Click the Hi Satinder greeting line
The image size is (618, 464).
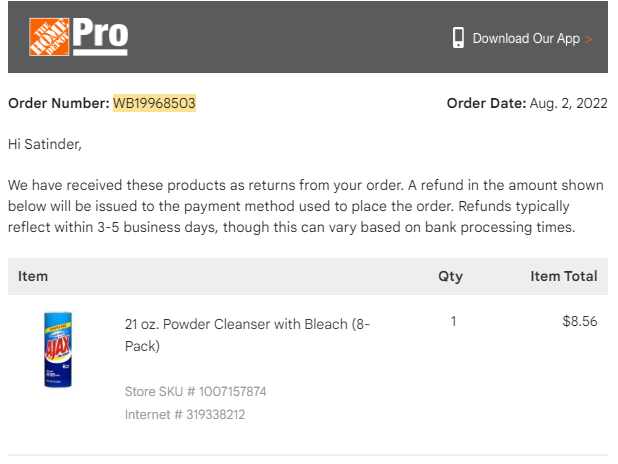(x=45, y=144)
